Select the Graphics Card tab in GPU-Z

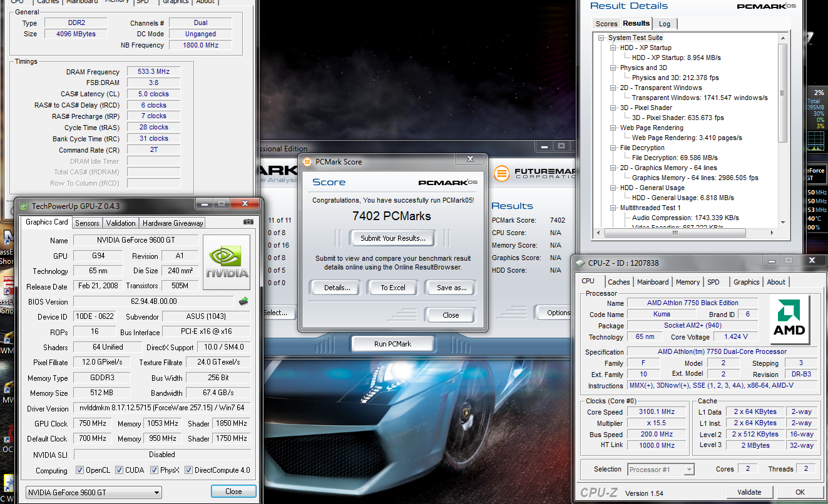[47, 222]
